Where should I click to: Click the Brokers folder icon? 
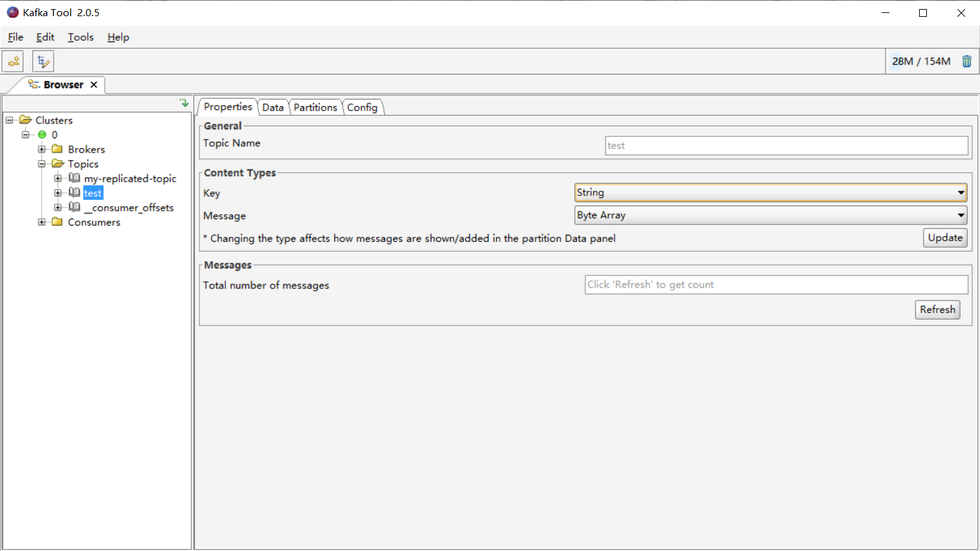[x=57, y=149]
